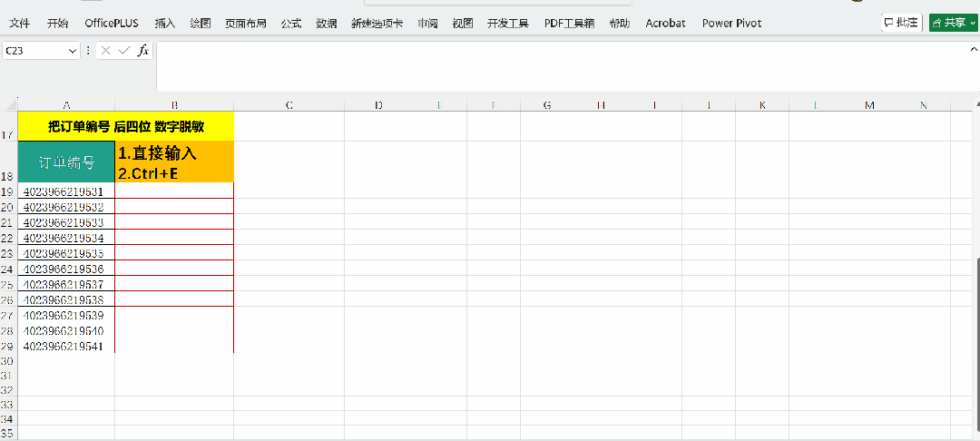
Task: Click cell with 4023966219534
Action: (66, 238)
